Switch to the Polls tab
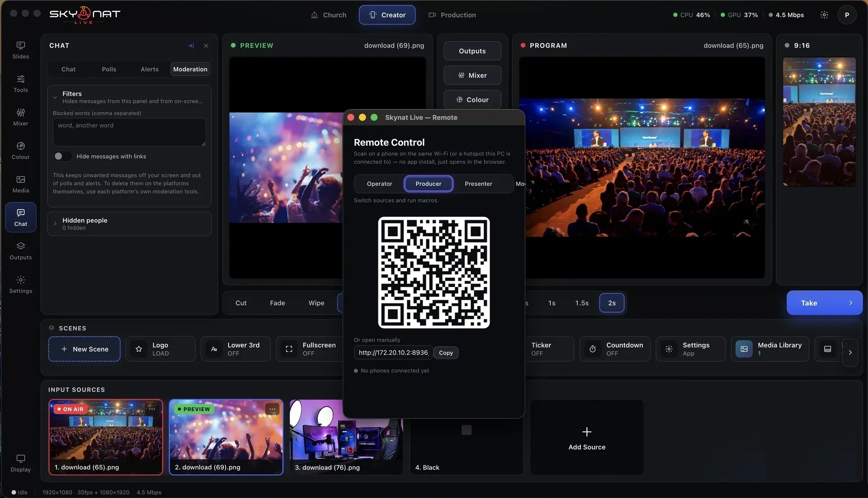This screenshot has height=498, width=868. pyautogui.click(x=109, y=69)
